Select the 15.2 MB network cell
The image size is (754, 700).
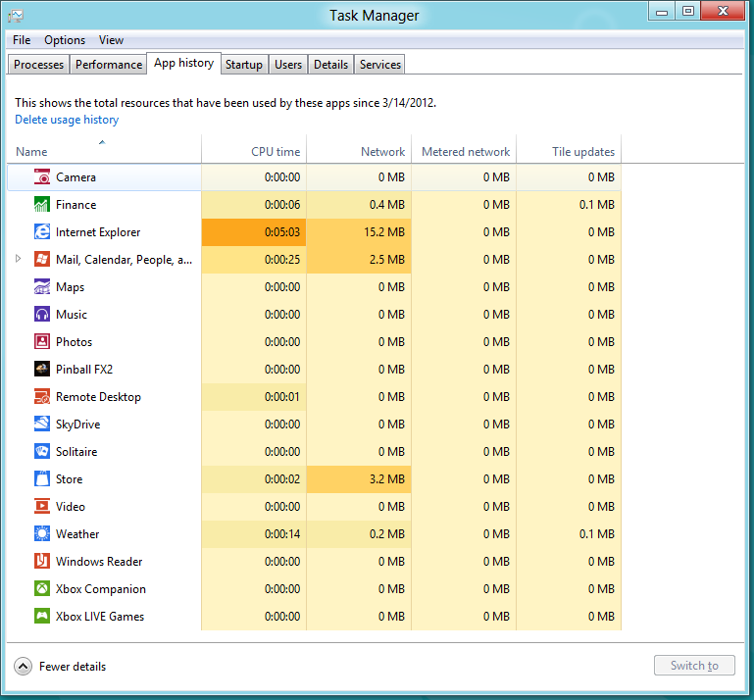click(x=359, y=232)
